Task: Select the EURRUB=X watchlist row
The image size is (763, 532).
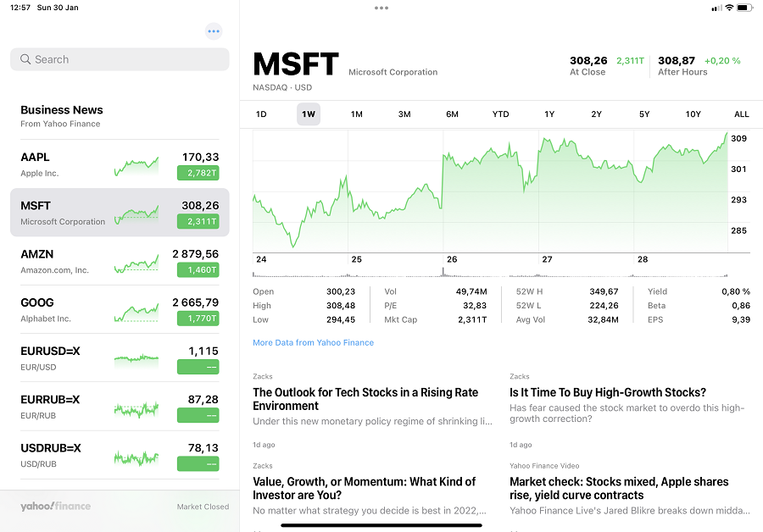Action: tap(120, 407)
